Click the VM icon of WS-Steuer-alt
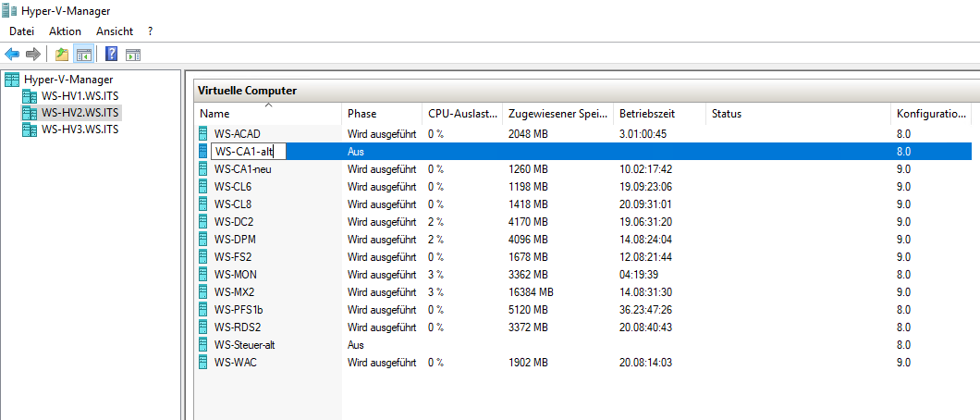This screenshot has width=980, height=420. [x=202, y=344]
